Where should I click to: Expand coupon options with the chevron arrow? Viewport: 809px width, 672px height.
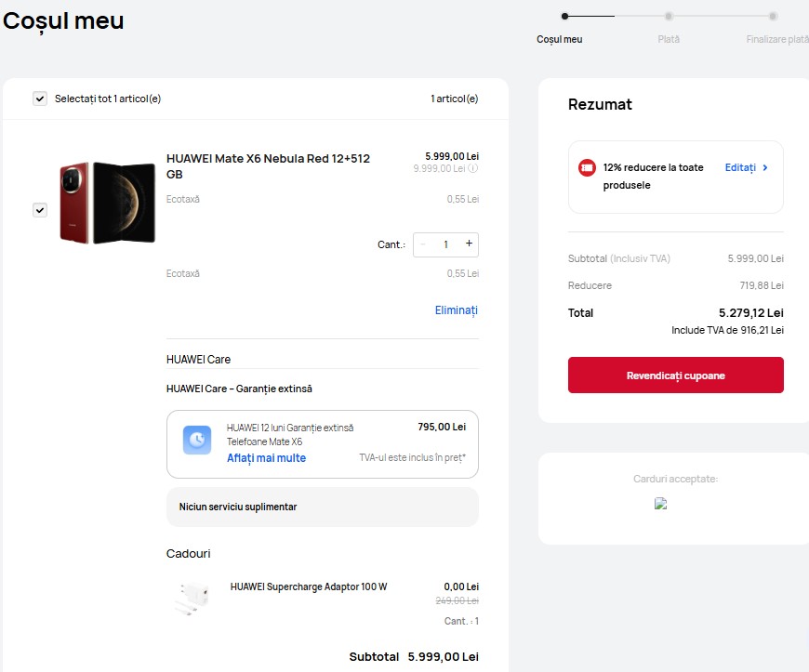[x=765, y=168]
